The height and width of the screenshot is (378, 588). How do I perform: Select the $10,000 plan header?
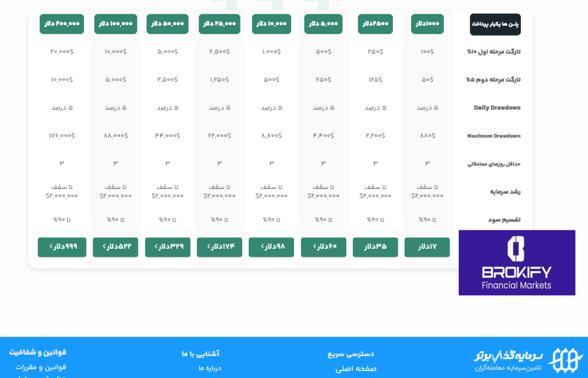point(271,24)
